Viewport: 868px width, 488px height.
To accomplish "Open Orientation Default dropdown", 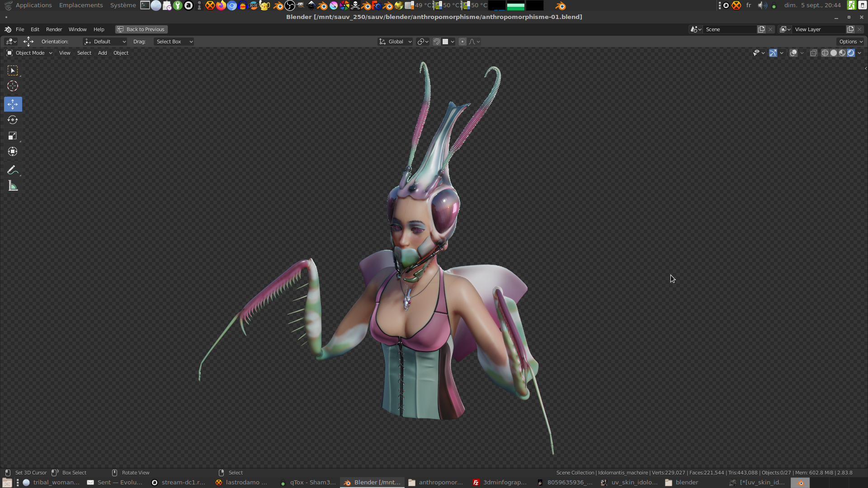I will 105,42.
